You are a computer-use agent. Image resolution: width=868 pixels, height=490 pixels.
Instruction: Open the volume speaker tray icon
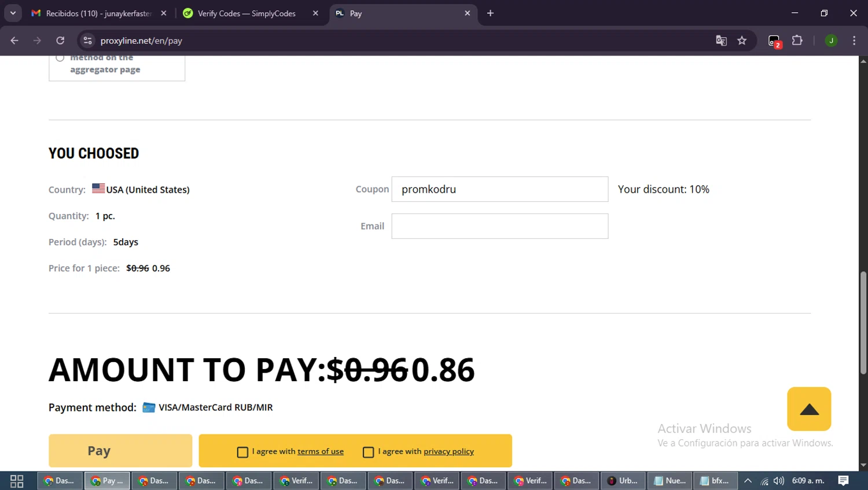779,481
